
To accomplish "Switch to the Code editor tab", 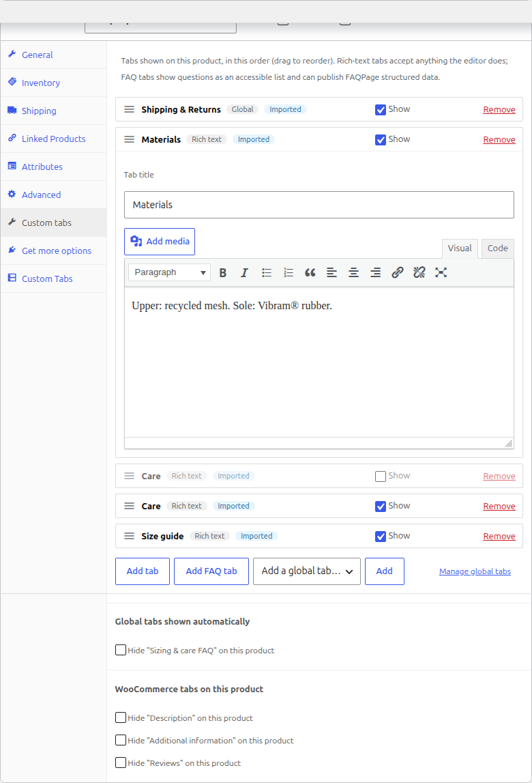I will pos(498,248).
